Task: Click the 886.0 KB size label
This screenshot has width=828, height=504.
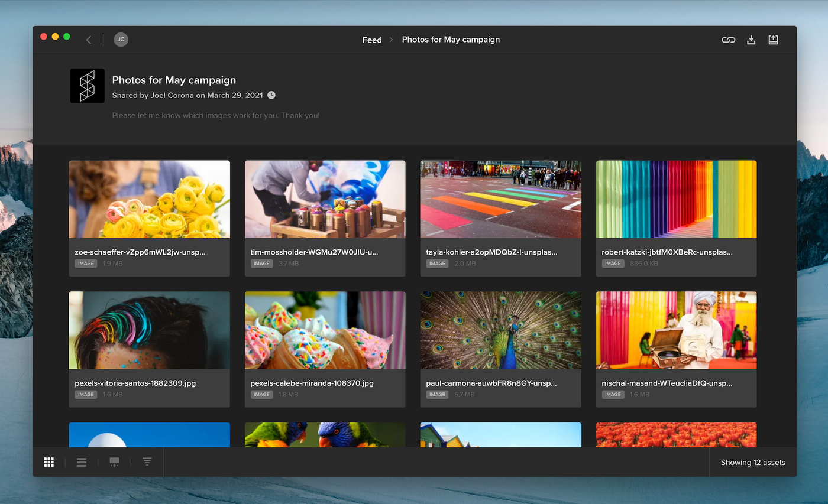Action: point(644,264)
